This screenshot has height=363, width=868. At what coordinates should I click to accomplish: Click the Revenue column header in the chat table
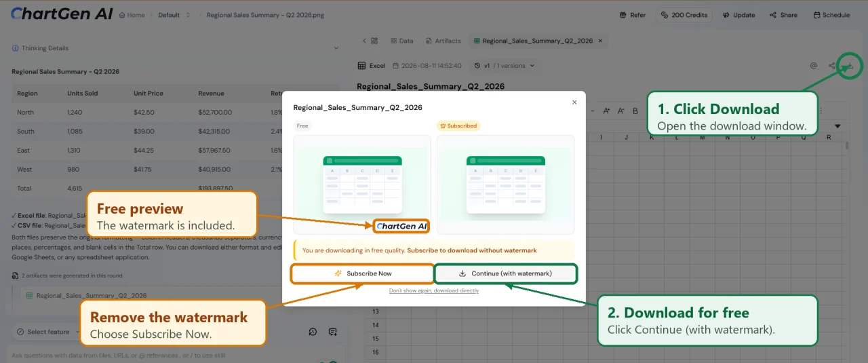(x=211, y=94)
